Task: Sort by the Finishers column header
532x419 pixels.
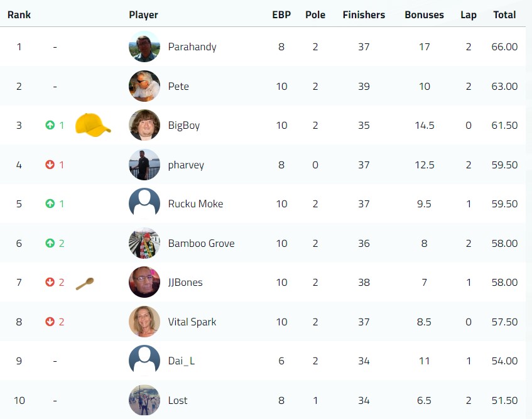Action: pos(364,15)
